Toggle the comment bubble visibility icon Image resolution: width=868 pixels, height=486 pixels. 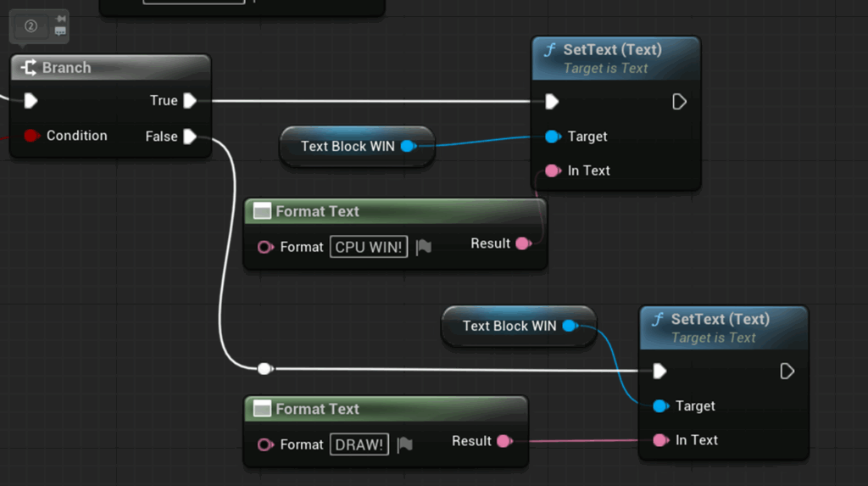60,31
